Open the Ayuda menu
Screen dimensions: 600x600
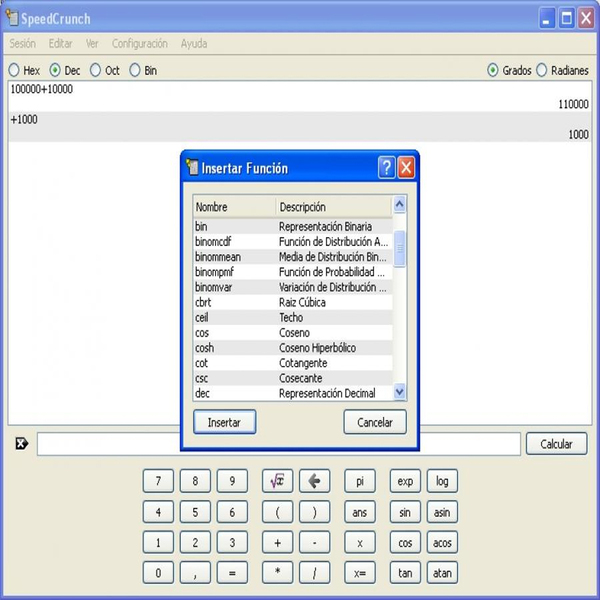tap(194, 44)
